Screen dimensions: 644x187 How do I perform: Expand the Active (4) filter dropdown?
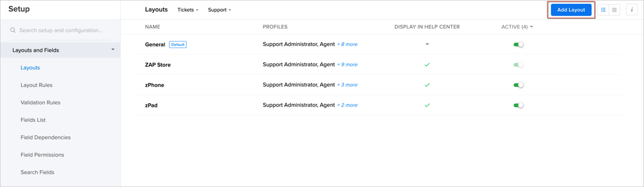click(x=517, y=27)
